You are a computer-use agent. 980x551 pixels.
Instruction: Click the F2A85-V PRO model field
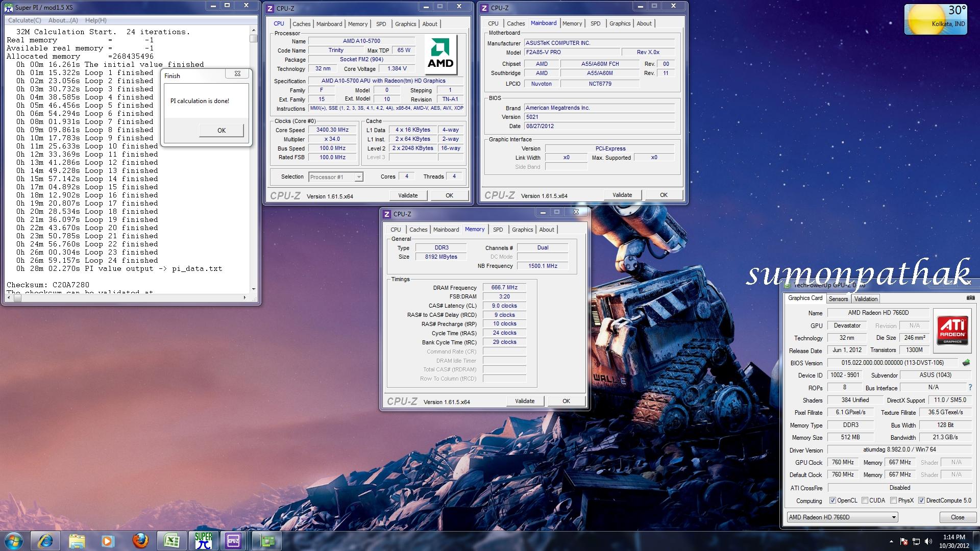coord(572,52)
